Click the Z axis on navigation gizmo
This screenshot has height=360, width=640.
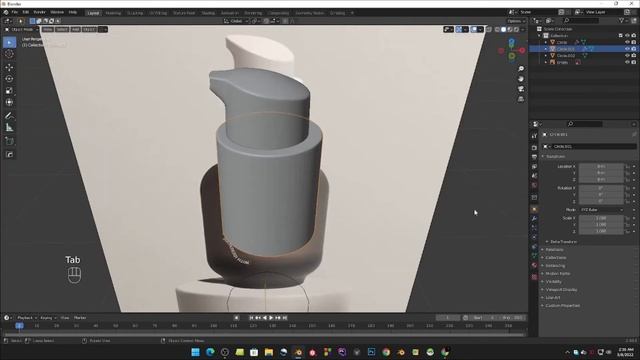pyautogui.click(x=511, y=42)
